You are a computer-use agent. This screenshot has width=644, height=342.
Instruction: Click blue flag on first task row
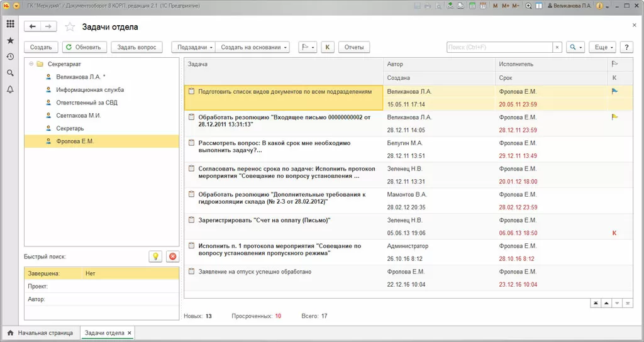point(614,92)
